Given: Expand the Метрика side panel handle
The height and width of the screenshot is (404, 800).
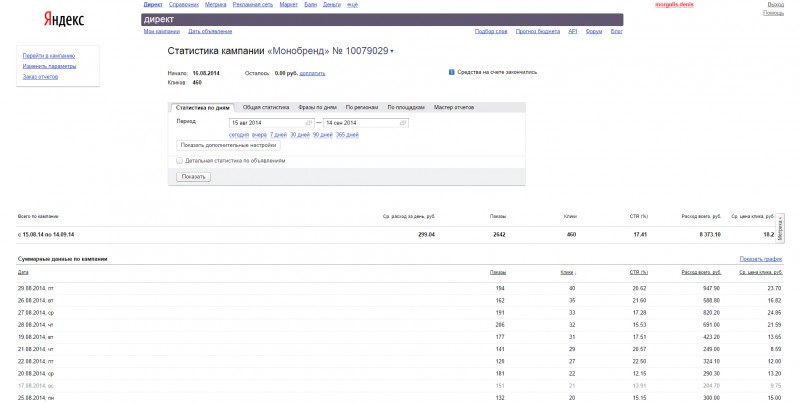Looking at the screenshot, I should (780, 229).
